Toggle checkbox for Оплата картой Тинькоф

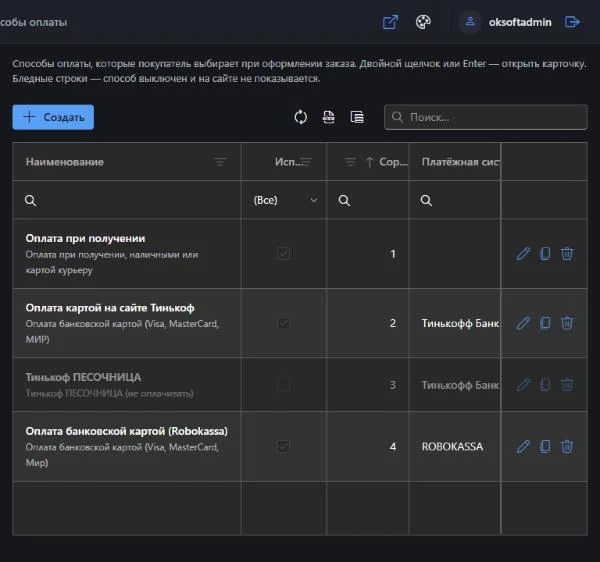[x=284, y=323]
